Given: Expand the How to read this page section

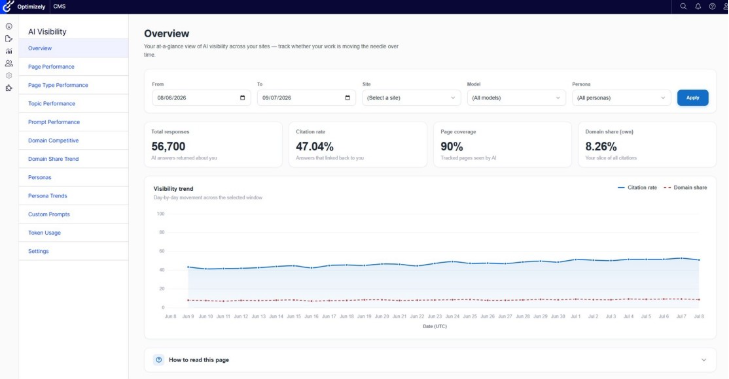Looking at the screenshot, I should [430, 360].
